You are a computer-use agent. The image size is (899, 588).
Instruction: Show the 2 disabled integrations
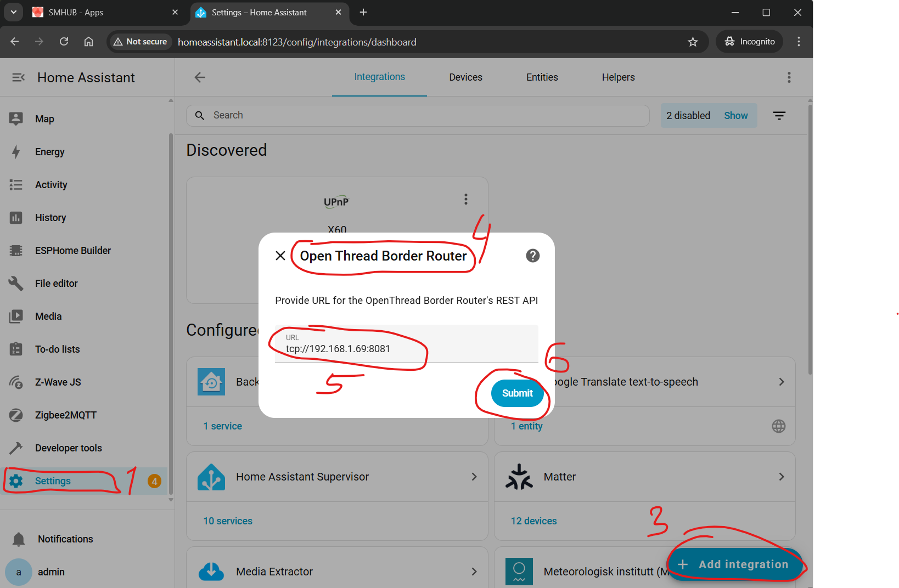point(735,116)
